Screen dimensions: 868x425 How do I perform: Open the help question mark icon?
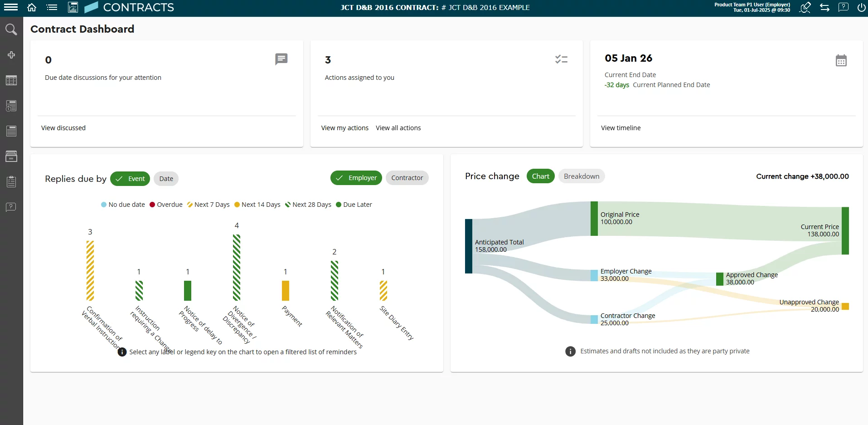click(x=843, y=7)
